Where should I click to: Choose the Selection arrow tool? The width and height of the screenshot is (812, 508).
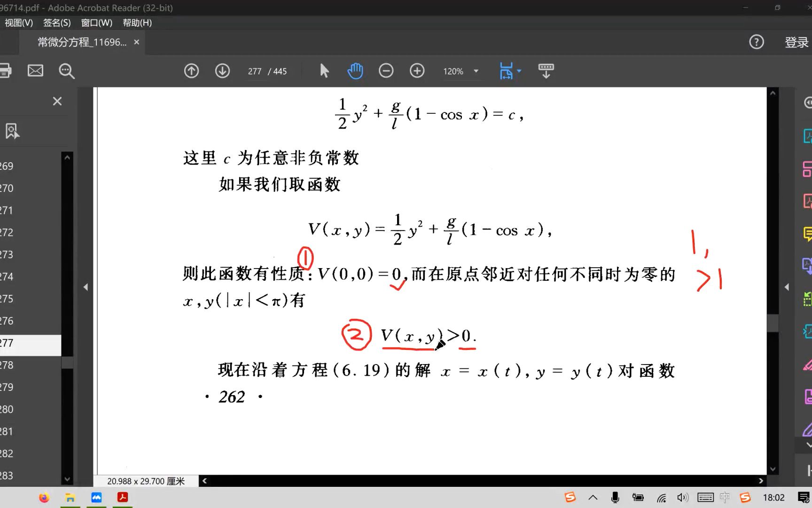(324, 71)
